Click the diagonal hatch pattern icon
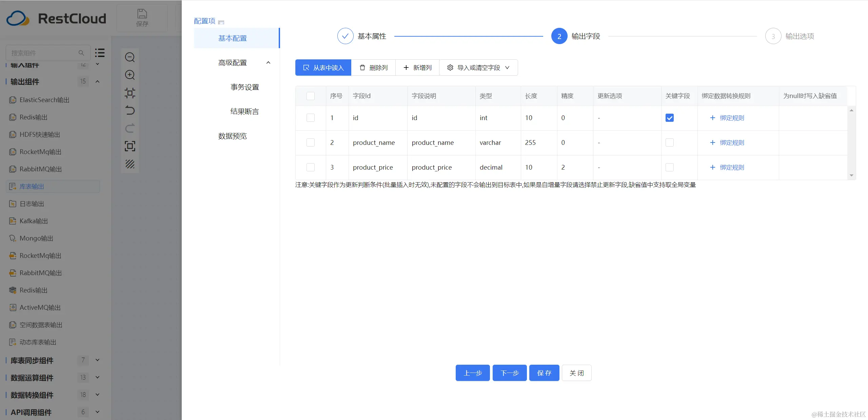 (130, 164)
